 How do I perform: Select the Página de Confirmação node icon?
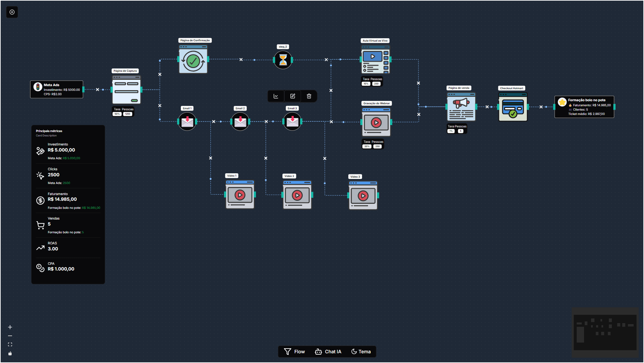pos(193,59)
